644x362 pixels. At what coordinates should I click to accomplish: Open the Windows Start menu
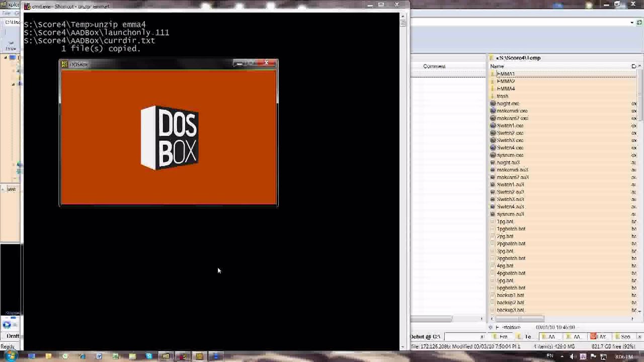click(x=11, y=356)
